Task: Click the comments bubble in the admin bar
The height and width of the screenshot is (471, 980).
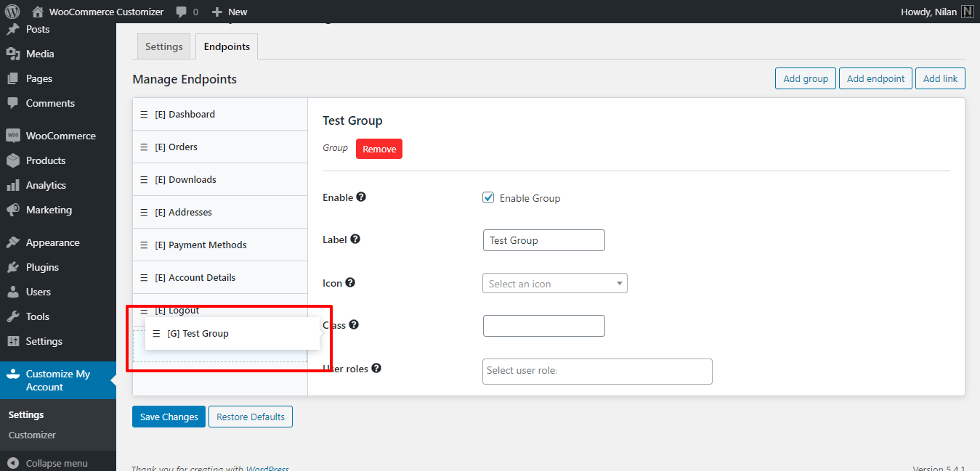Action: point(180,11)
